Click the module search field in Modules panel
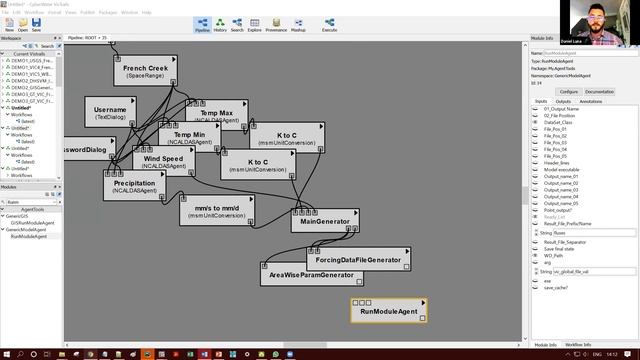Screen dimensions: 640x360 pyautogui.click(x=31, y=202)
